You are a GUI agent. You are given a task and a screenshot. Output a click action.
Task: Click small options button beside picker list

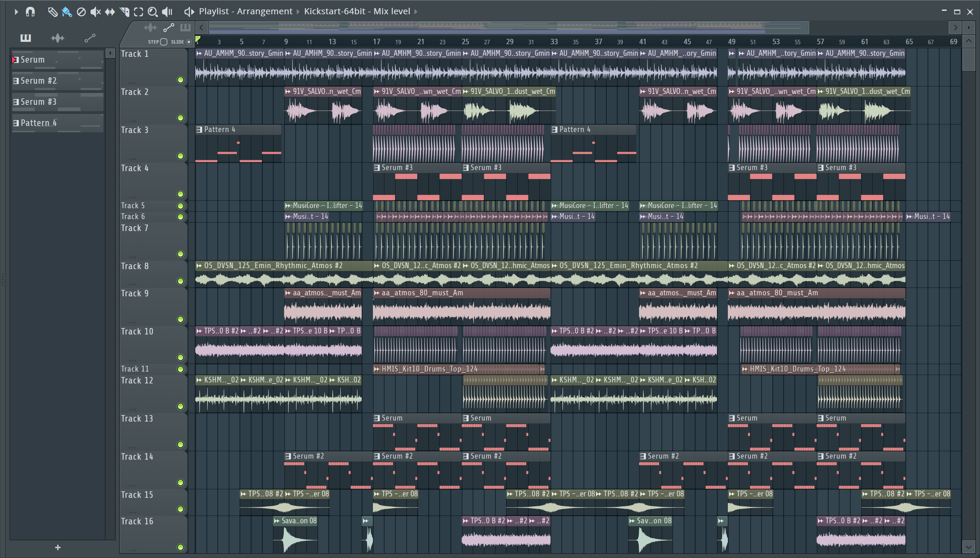click(110, 53)
